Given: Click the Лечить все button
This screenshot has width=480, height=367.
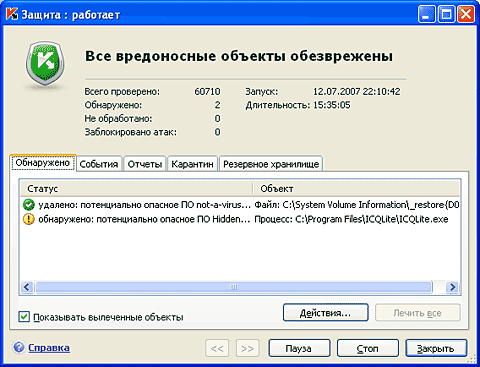Looking at the screenshot, I should click(x=418, y=313).
